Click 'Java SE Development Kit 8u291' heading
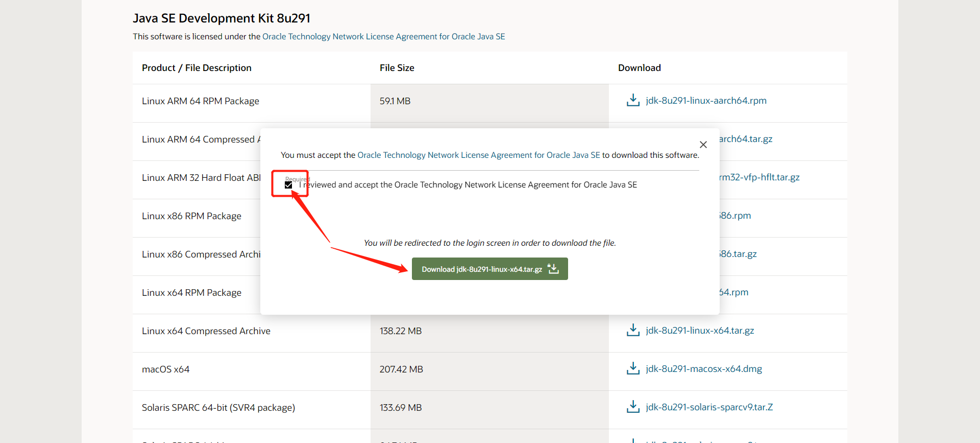 tap(222, 18)
